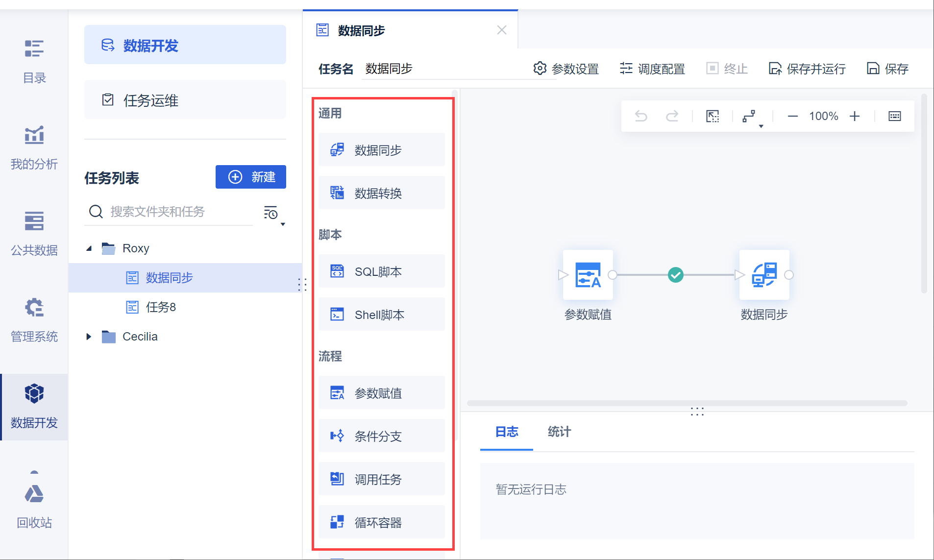The height and width of the screenshot is (560, 934).
Task: Switch to the 日志 tab
Action: point(507,432)
